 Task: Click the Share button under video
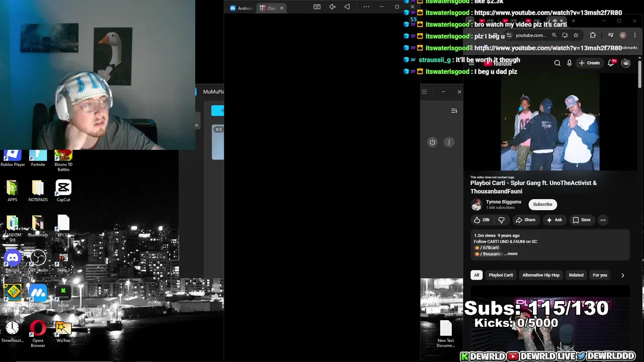click(x=525, y=220)
